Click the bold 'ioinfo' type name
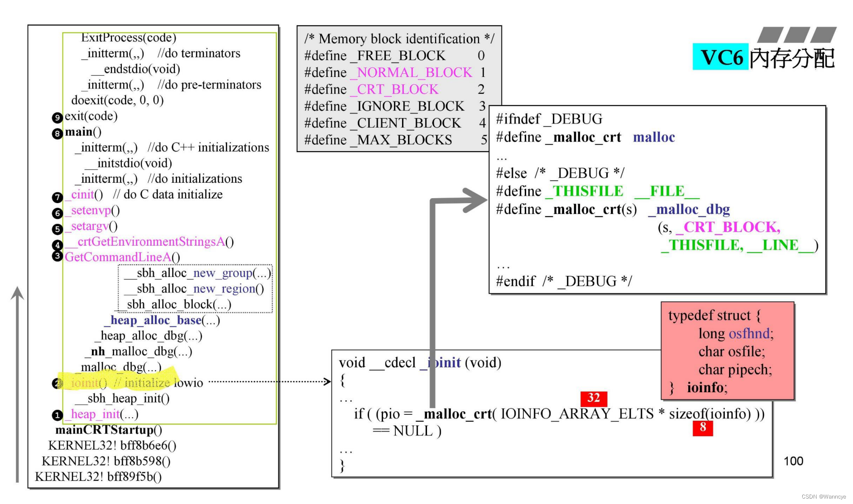Screen dimensions: 853x504 click(705, 388)
